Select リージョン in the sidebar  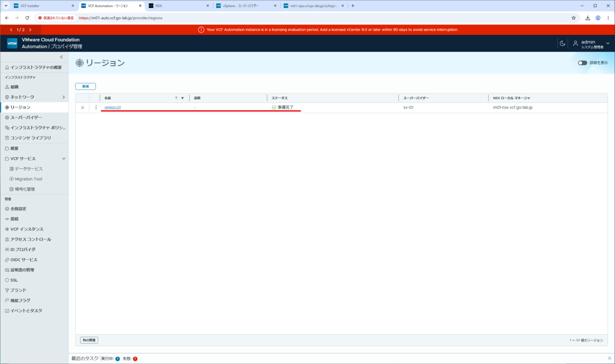34,108
